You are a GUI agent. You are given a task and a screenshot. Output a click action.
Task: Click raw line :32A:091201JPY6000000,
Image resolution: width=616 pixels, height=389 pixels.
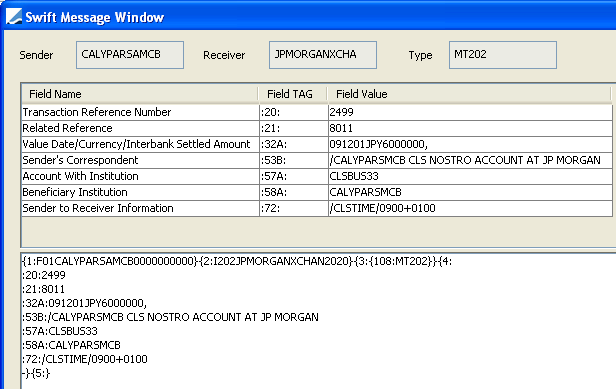(x=84, y=303)
